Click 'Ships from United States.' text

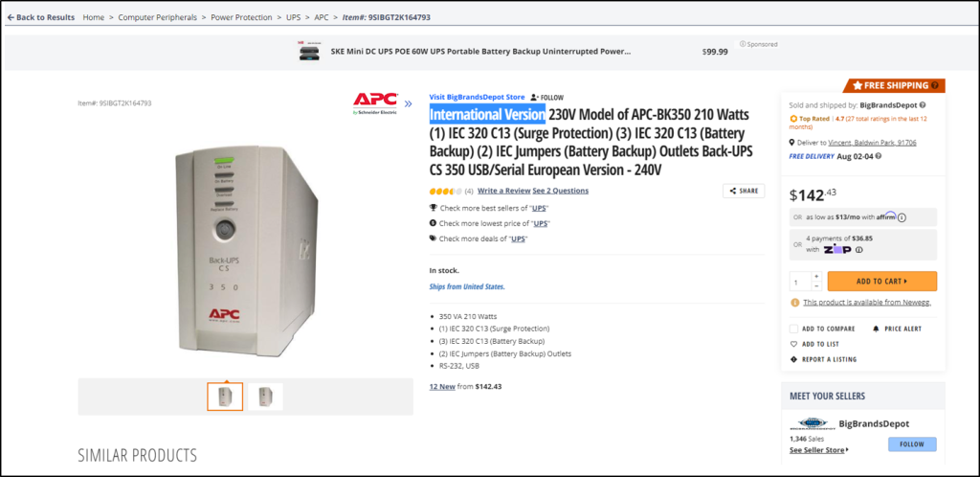(x=467, y=287)
